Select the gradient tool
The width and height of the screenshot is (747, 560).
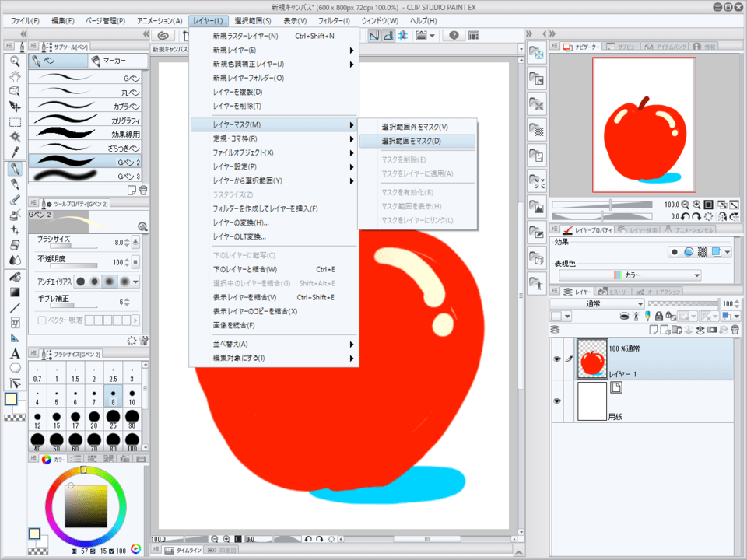[x=15, y=292]
